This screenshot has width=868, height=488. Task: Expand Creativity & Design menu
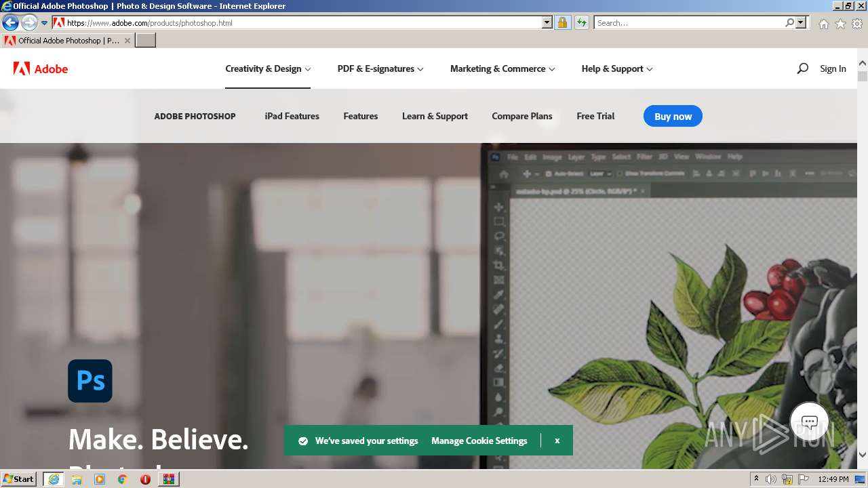268,68
